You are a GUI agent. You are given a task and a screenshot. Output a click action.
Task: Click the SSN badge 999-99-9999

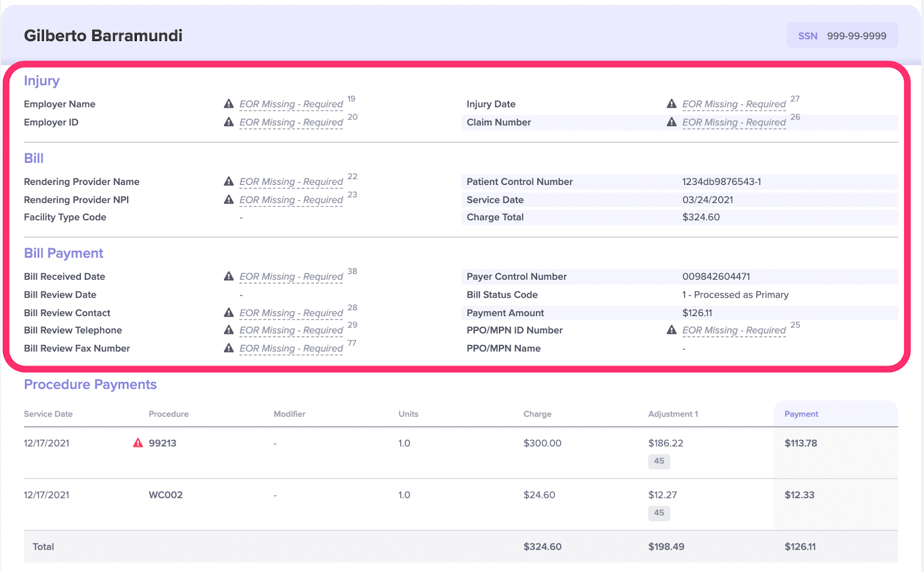click(842, 36)
